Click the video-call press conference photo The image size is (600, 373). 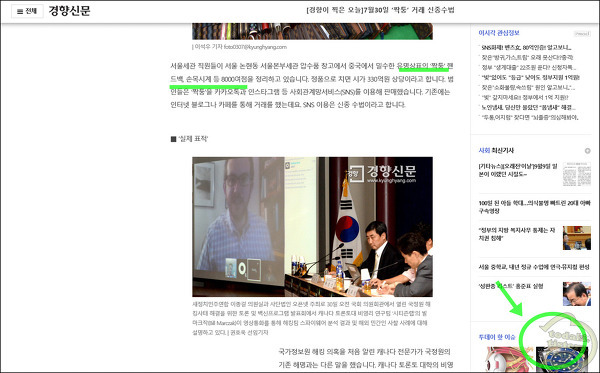[x=312, y=227]
